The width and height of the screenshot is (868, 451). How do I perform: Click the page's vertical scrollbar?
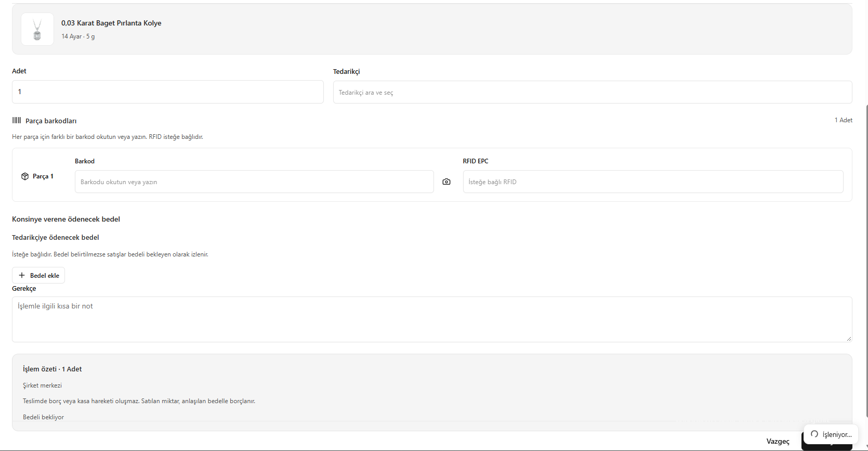coord(866,260)
